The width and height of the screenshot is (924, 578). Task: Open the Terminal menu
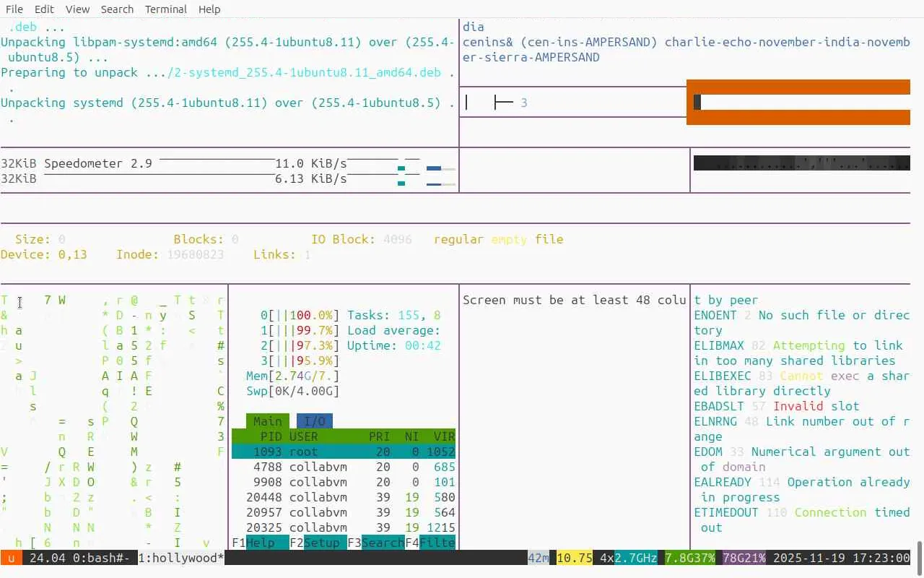coord(166,9)
